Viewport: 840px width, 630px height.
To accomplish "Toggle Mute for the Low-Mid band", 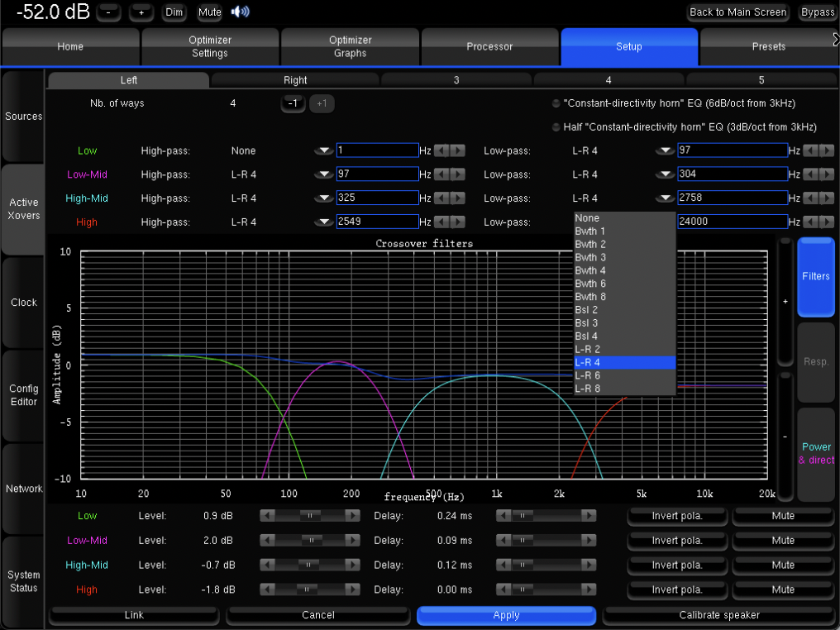I will [x=782, y=541].
